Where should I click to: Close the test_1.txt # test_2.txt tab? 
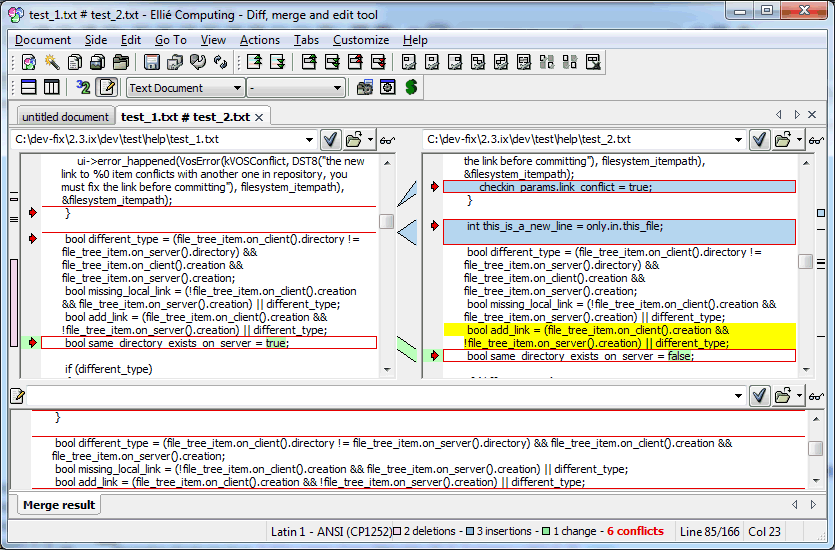pos(259,117)
